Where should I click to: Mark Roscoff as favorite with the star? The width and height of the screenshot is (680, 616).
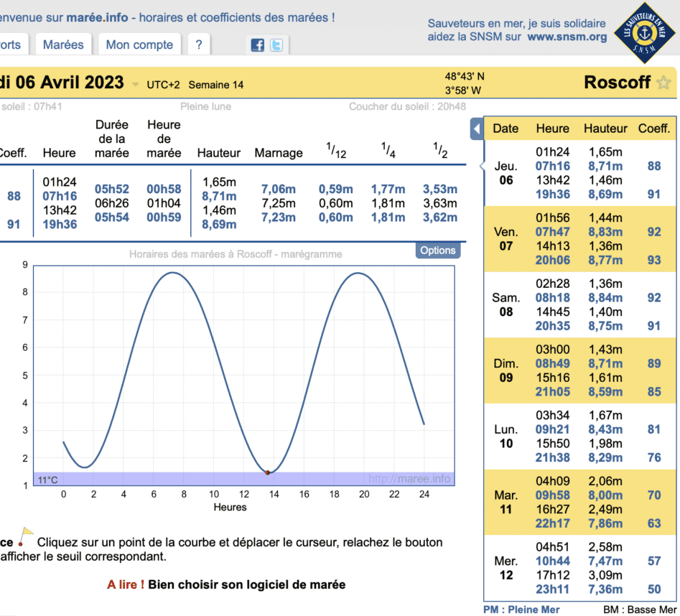tap(664, 83)
